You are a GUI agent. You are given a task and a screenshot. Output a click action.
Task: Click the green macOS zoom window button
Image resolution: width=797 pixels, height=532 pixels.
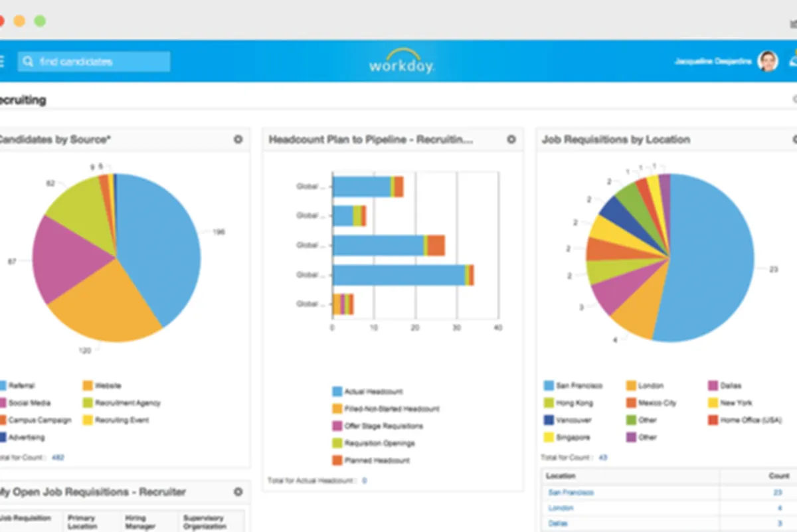[x=40, y=21]
